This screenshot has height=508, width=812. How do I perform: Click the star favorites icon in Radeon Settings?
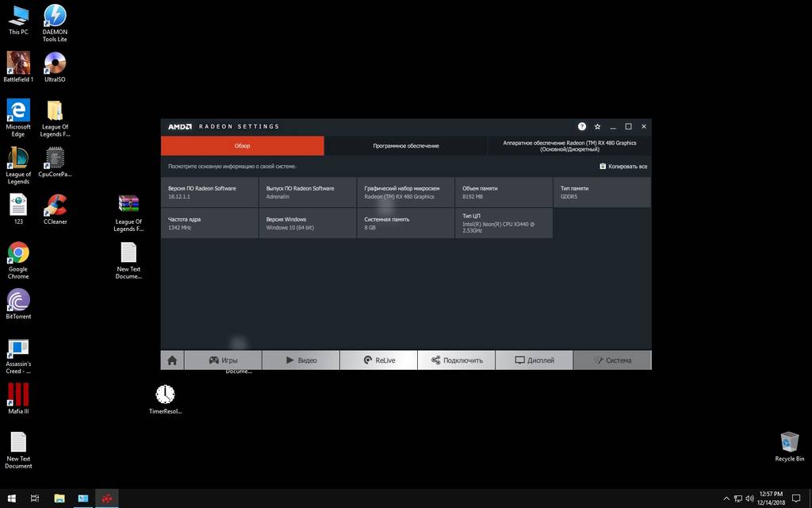click(x=597, y=126)
